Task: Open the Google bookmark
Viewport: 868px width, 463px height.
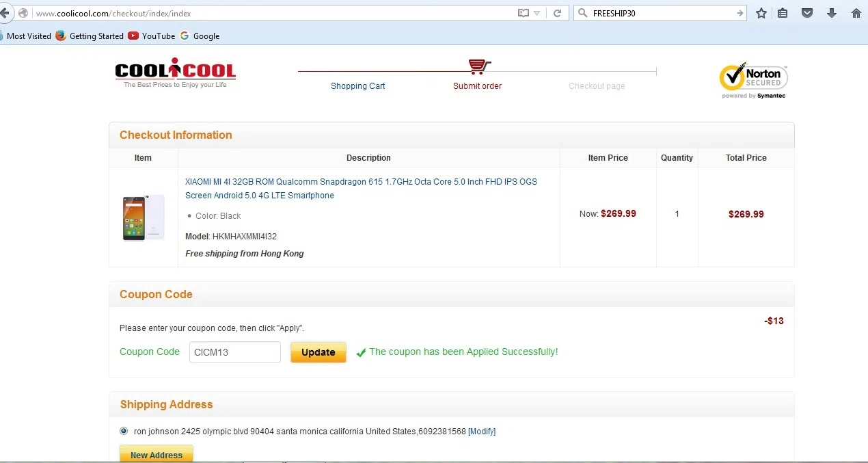Action: (200, 36)
